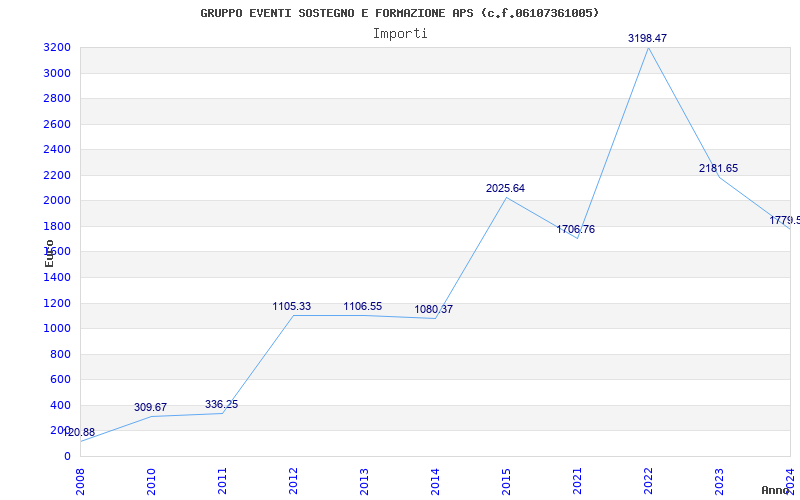This screenshot has height=500, width=800.
Task: Click the partially cut data label 1779.5
Action: tap(785, 220)
